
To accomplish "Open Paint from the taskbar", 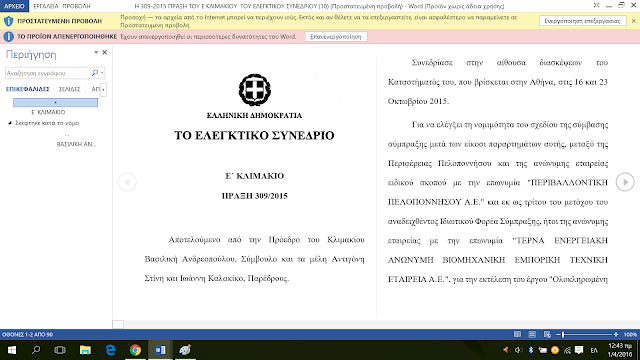I will pos(185,350).
